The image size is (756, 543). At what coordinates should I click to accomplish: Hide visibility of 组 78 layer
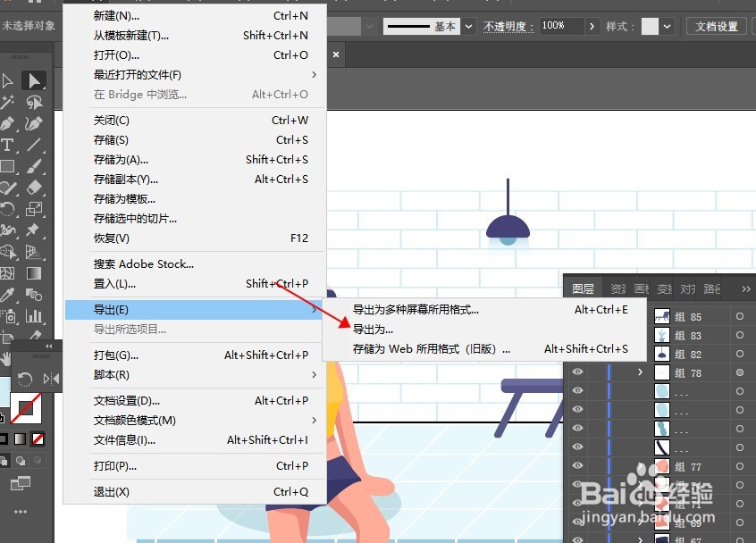(578, 372)
